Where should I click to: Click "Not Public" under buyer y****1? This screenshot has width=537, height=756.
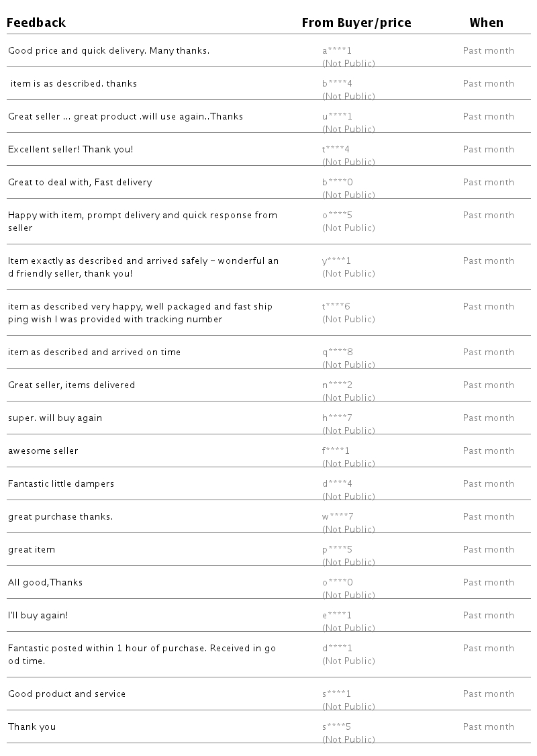[x=348, y=274]
